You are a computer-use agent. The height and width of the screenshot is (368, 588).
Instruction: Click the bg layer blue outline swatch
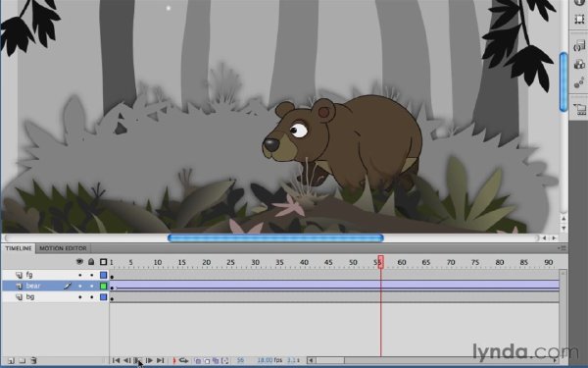[x=104, y=297]
